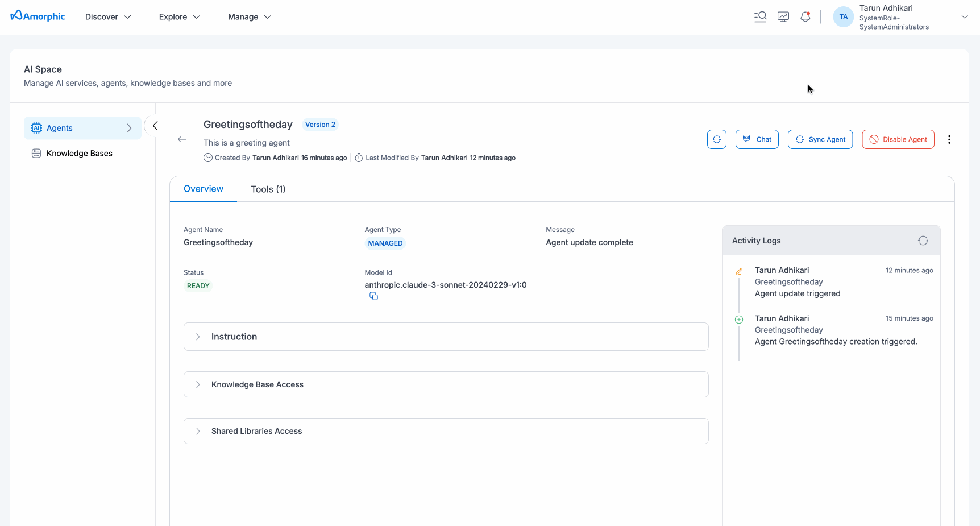The width and height of the screenshot is (980, 526).
Task: Open the notifications bell
Action: [x=805, y=17]
